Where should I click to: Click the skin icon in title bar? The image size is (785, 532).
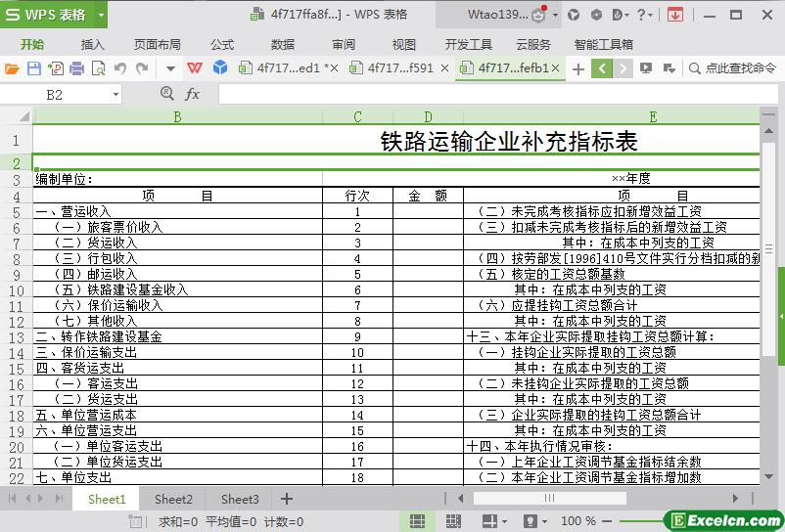574,15
